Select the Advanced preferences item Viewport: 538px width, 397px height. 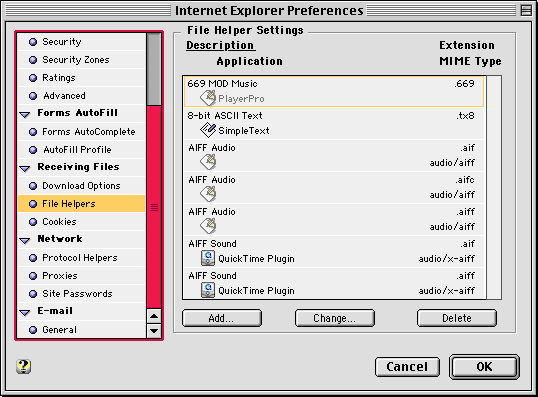pyautogui.click(x=82, y=96)
